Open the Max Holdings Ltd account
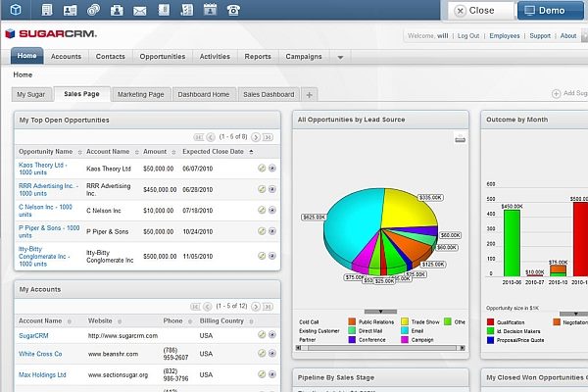 (42, 374)
